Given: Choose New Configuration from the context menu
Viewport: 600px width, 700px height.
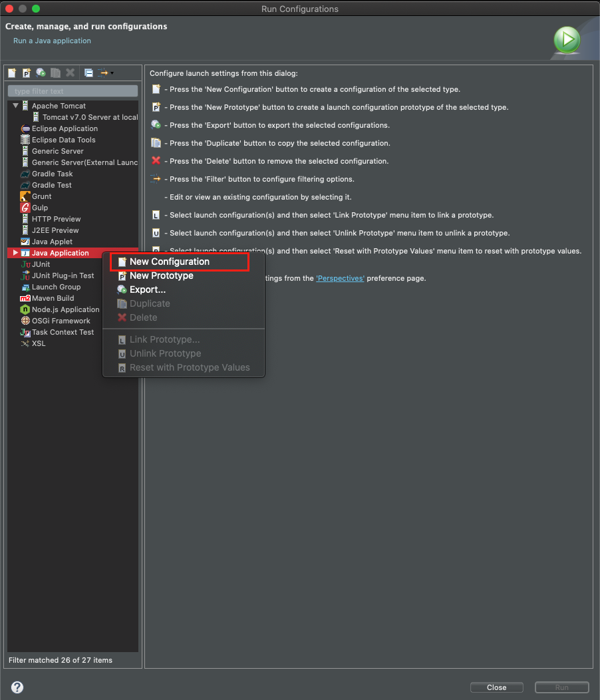Looking at the screenshot, I should [184, 262].
